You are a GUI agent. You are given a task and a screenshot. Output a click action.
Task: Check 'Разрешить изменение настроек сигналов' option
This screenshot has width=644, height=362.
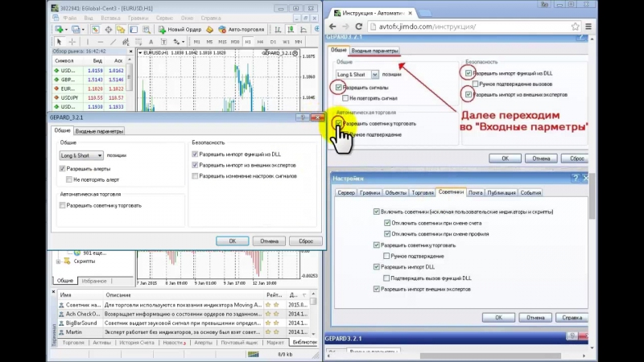196,175
